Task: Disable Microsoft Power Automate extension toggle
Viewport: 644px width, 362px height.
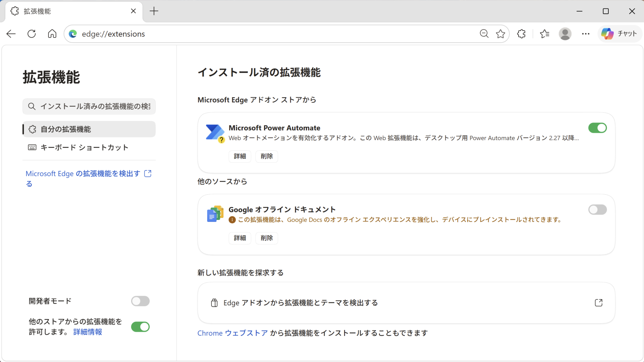Action: pos(597,128)
